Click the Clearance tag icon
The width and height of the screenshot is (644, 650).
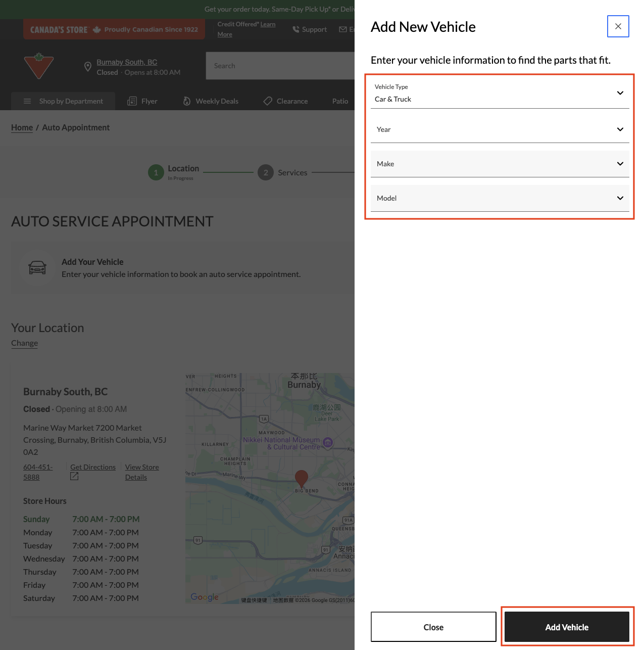click(268, 101)
